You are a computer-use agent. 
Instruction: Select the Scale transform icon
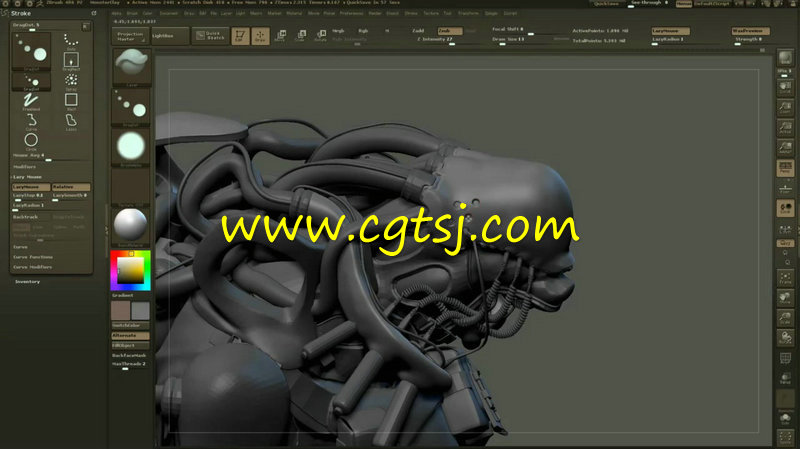301,36
